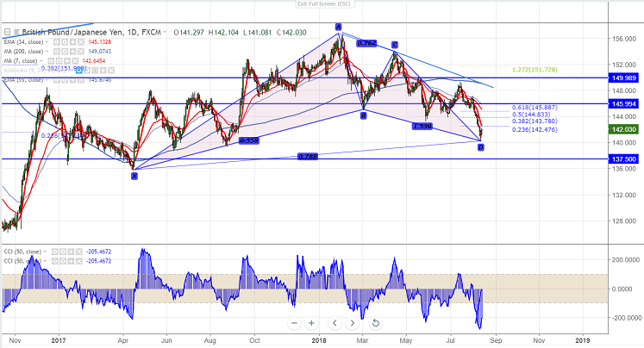
Task: Click Fibonacci level 1.272(151.728) label
Action: coord(535,70)
